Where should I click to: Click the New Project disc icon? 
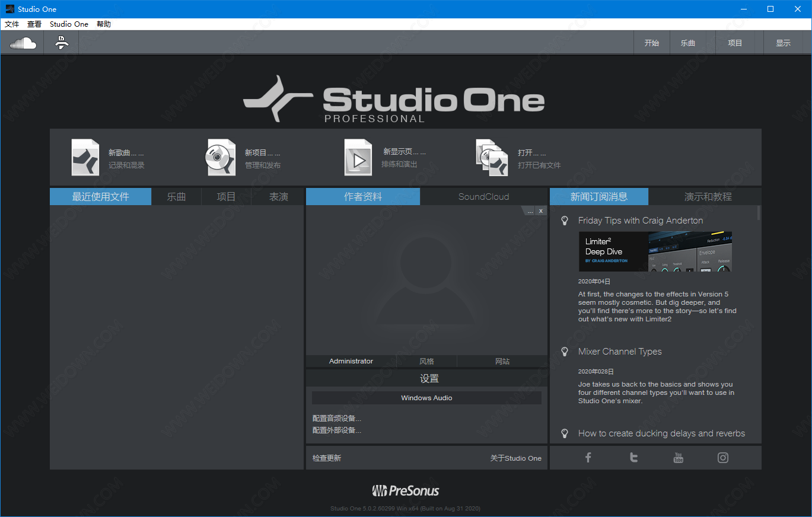click(221, 158)
